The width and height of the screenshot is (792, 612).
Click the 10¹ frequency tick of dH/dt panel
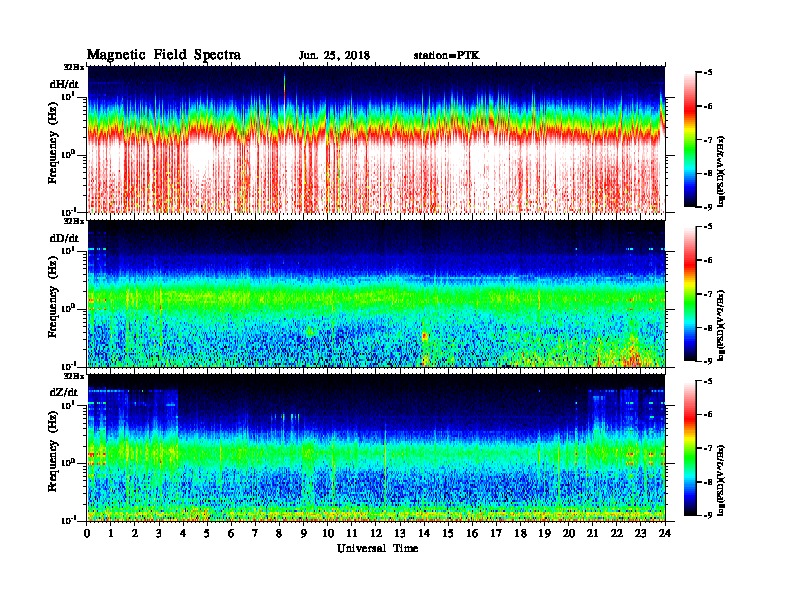[x=69, y=97]
